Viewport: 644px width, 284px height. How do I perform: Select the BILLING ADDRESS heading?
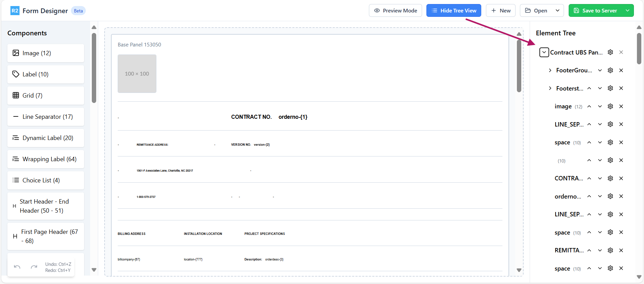click(131, 234)
